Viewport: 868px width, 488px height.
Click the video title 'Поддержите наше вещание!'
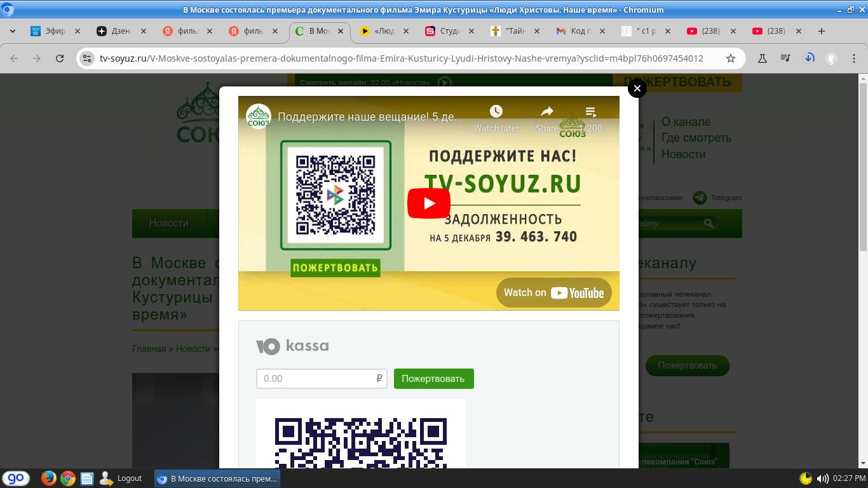coord(370,117)
